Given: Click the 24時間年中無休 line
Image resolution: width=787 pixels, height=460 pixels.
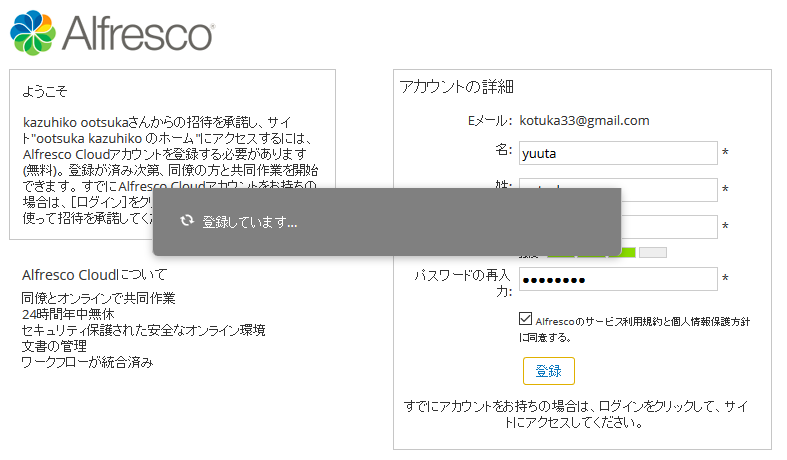Looking at the screenshot, I should [x=68, y=314].
